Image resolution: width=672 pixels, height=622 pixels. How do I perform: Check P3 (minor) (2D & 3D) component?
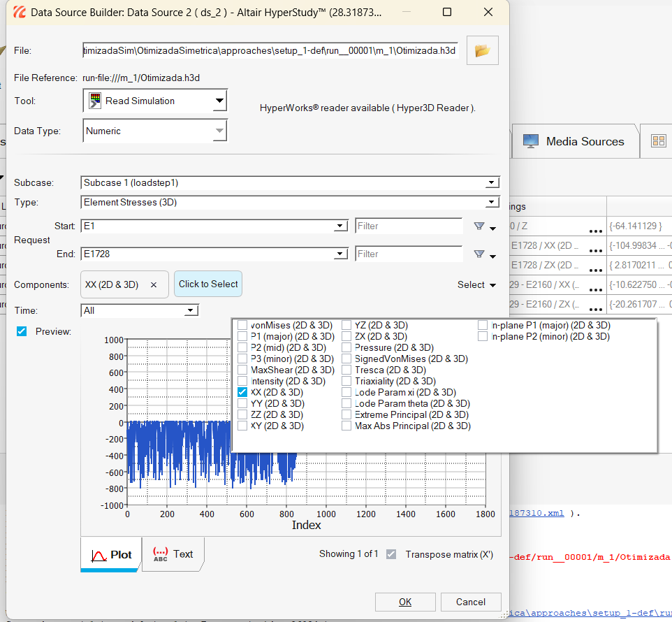pyautogui.click(x=242, y=359)
